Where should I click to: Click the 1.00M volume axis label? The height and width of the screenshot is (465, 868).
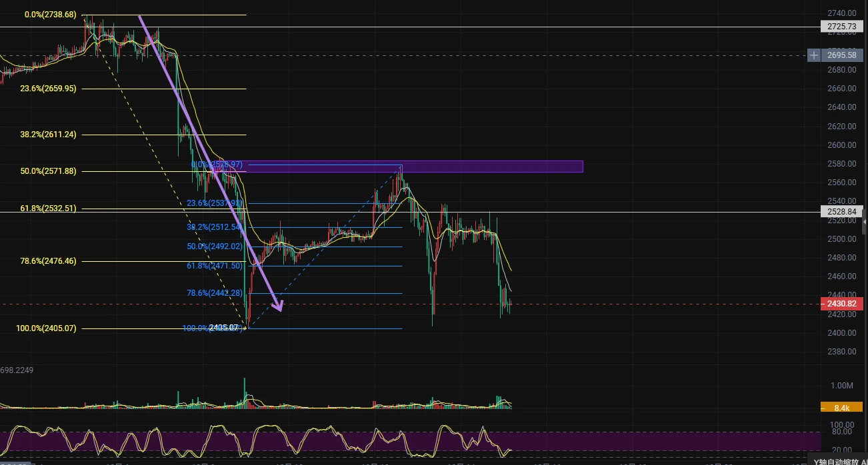842,386
